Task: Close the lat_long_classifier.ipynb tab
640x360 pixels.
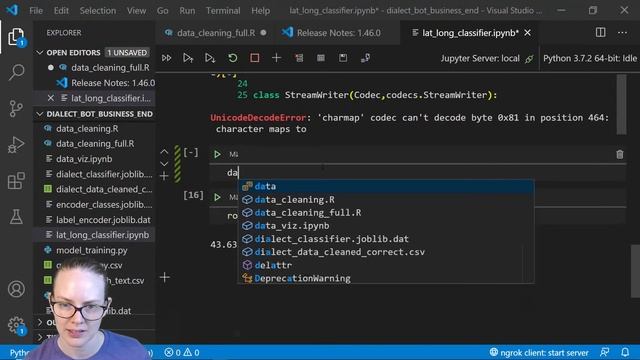Action: 528,33
